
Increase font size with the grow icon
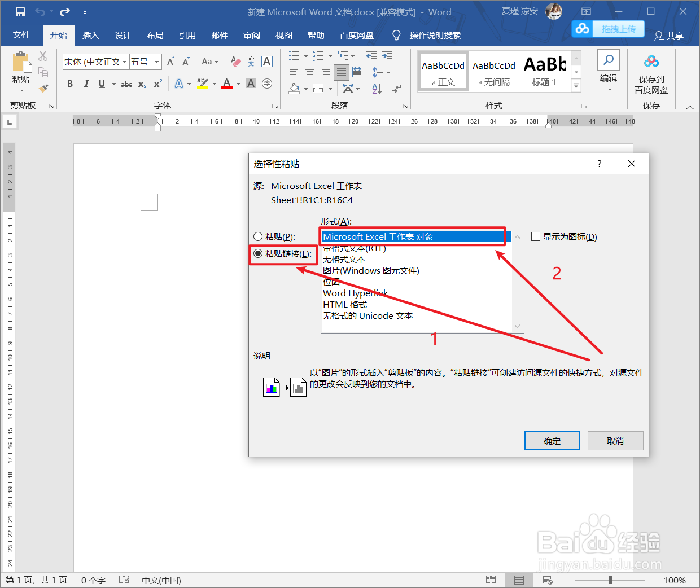point(170,62)
